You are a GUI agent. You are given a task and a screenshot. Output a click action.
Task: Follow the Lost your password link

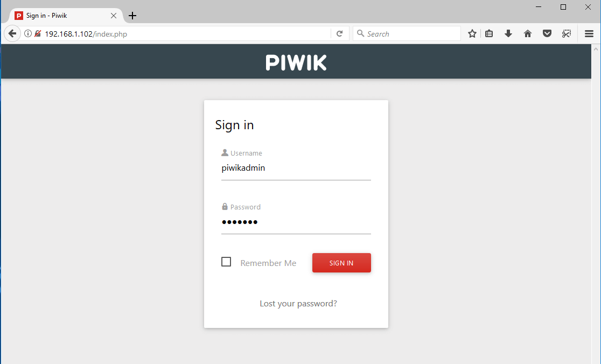coord(298,304)
